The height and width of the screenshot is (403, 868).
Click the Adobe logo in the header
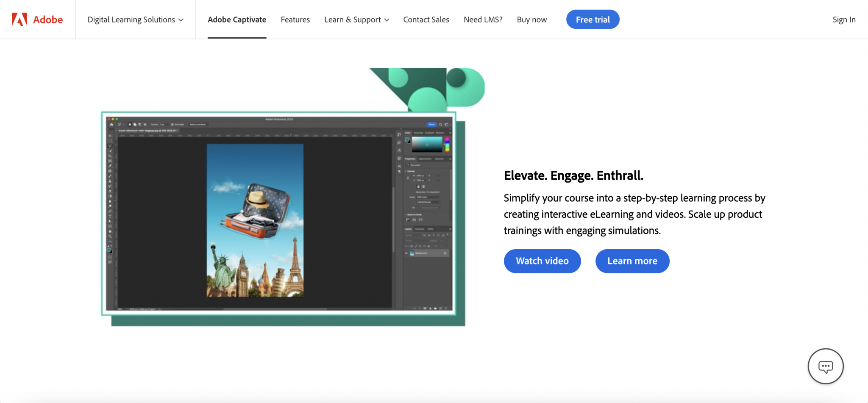[36, 19]
